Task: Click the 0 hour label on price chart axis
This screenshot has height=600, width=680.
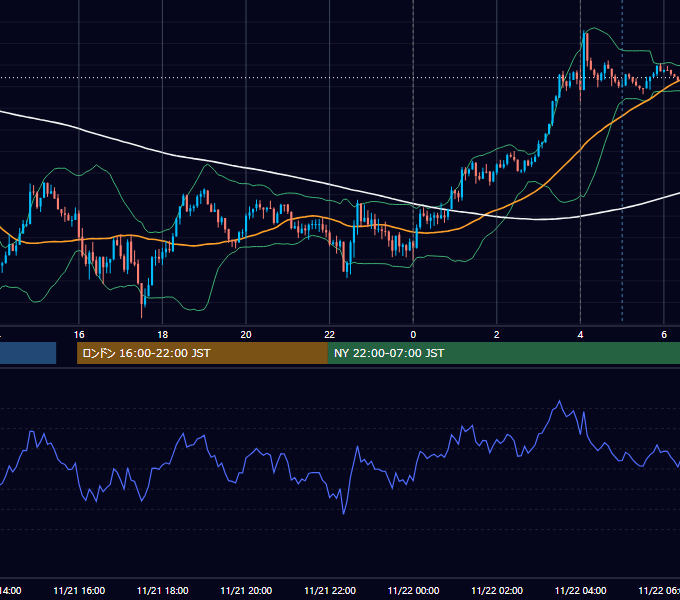Action: 413,335
